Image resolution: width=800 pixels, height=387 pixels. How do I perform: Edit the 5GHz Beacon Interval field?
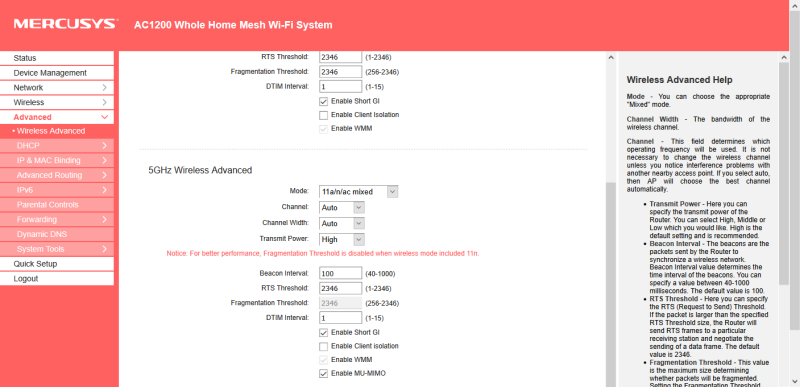340,273
